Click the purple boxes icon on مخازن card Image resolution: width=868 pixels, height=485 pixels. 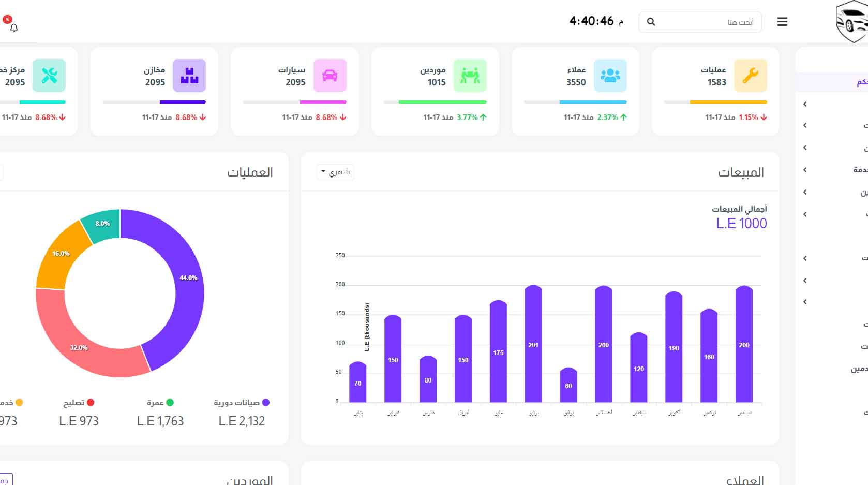pos(189,76)
